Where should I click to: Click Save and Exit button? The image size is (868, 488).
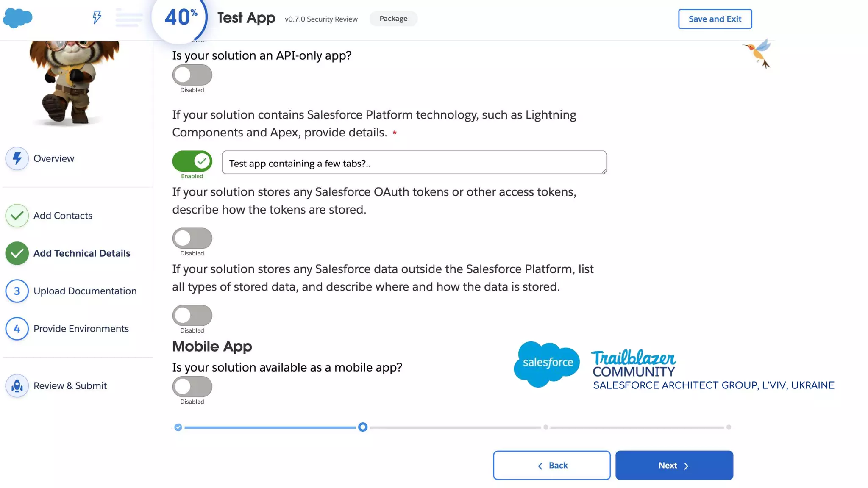[715, 19]
